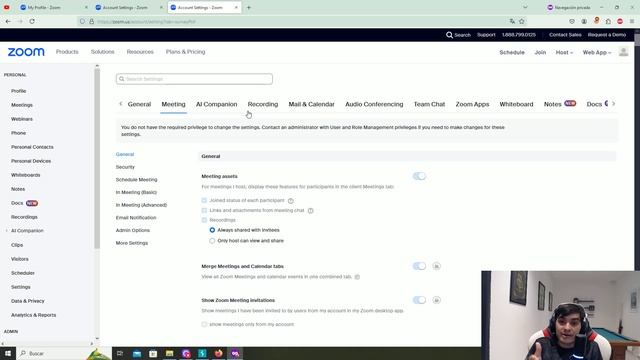640x360 pixels.
Task: Switch to the Recording tab
Action: click(x=263, y=104)
